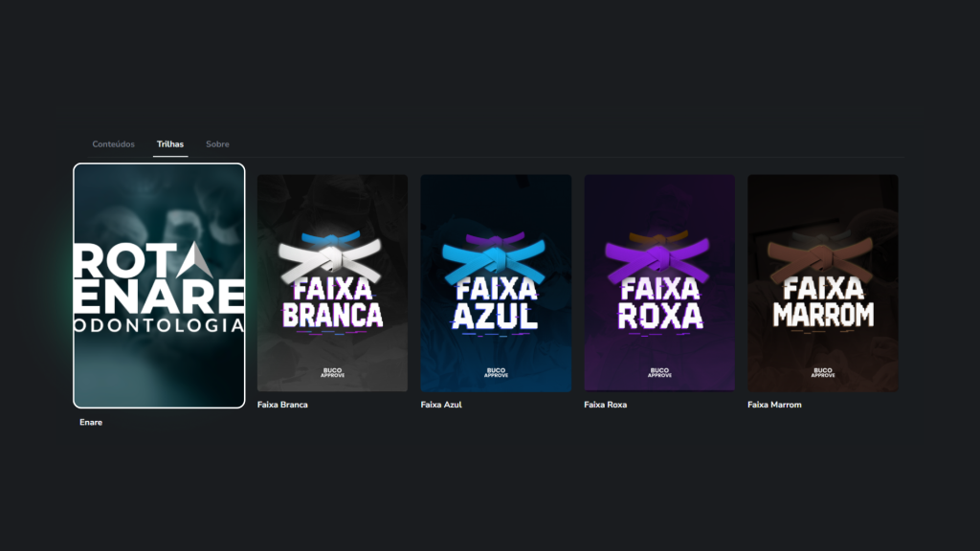The image size is (980, 551).
Task: Click Buco Approve logo on Faixa Azul card
Action: 496,372
